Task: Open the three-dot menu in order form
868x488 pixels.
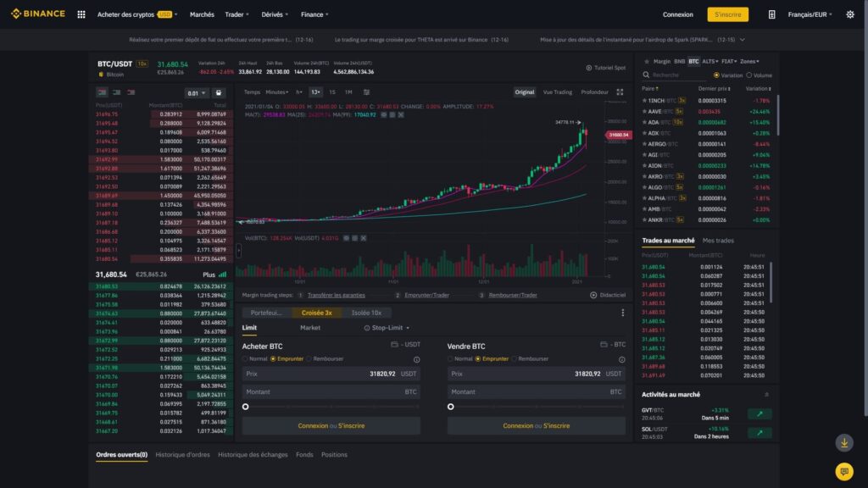Action: tap(623, 313)
